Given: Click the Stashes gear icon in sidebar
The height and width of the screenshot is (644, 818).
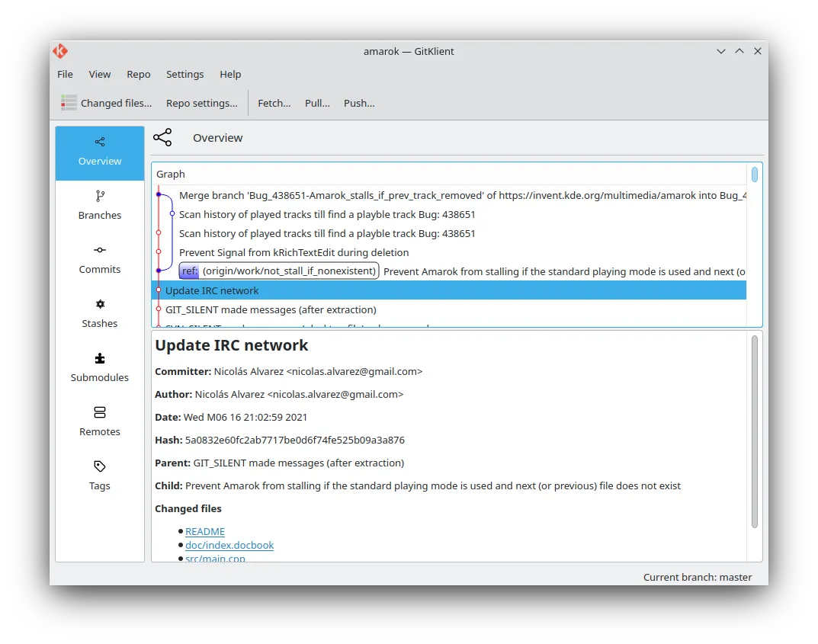Looking at the screenshot, I should 99,304.
